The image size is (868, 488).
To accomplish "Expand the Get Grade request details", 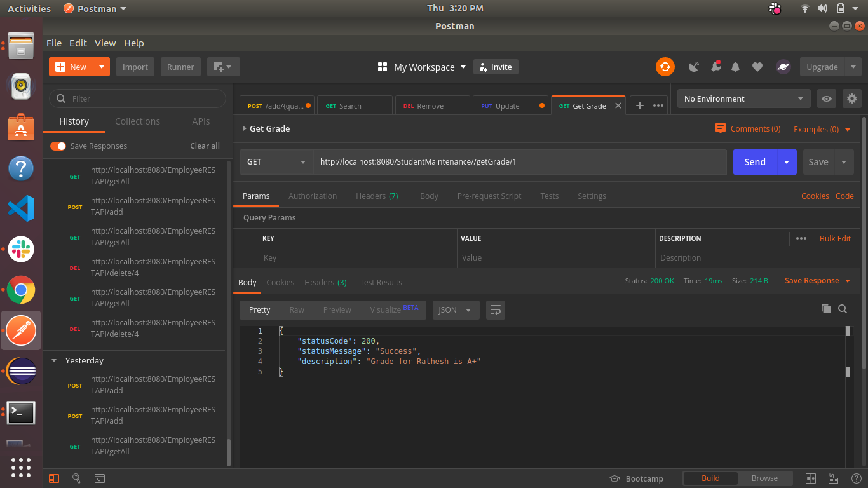I will 245,128.
